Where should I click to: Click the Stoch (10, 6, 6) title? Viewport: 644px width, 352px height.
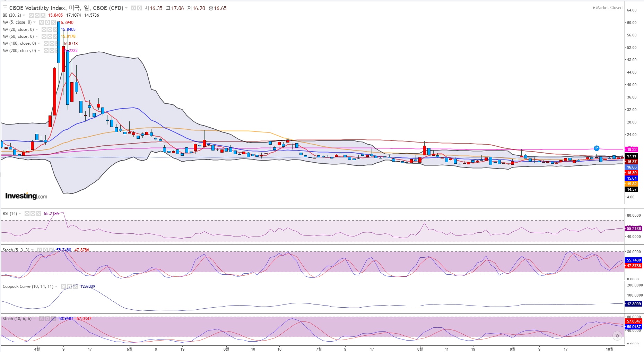[x=17, y=319]
